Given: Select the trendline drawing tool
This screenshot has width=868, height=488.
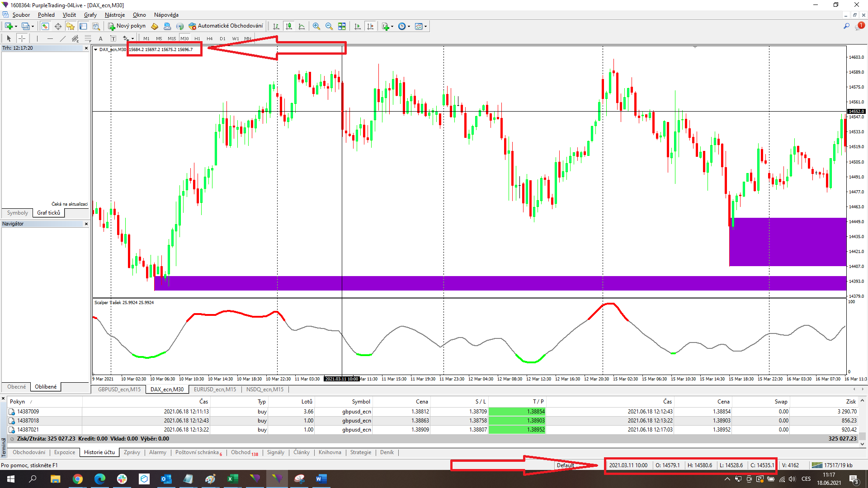Looking at the screenshot, I should point(63,38).
